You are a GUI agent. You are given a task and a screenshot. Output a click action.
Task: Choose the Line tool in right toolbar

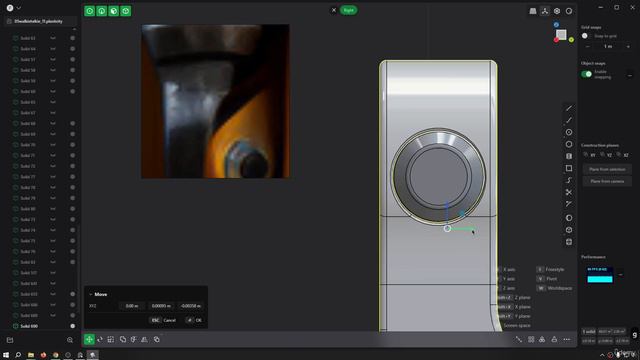click(569, 108)
